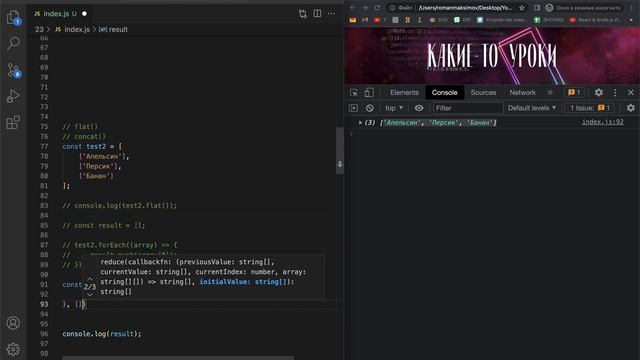Image resolution: width=640 pixels, height=360 pixels.
Task: Click the console prompt input line
Action: coord(492,133)
